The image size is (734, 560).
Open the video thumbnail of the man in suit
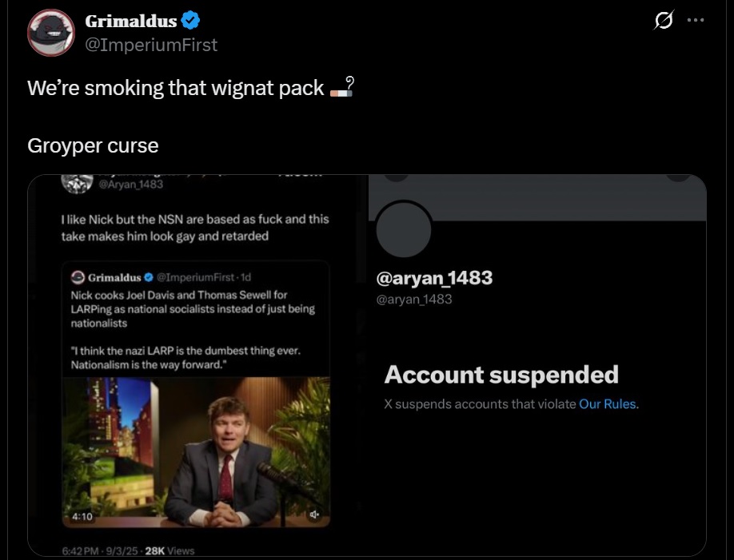[x=196, y=452]
